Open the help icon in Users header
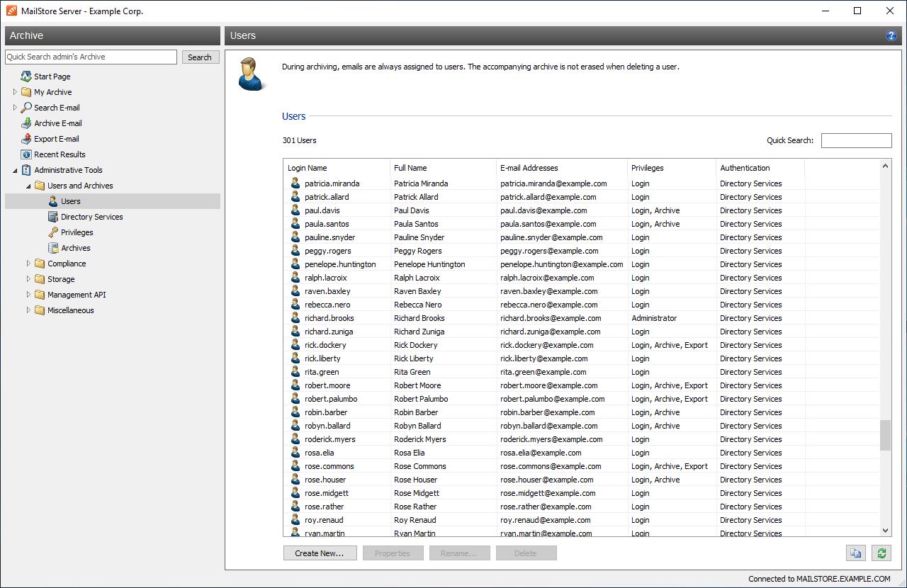 click(891, 35)
